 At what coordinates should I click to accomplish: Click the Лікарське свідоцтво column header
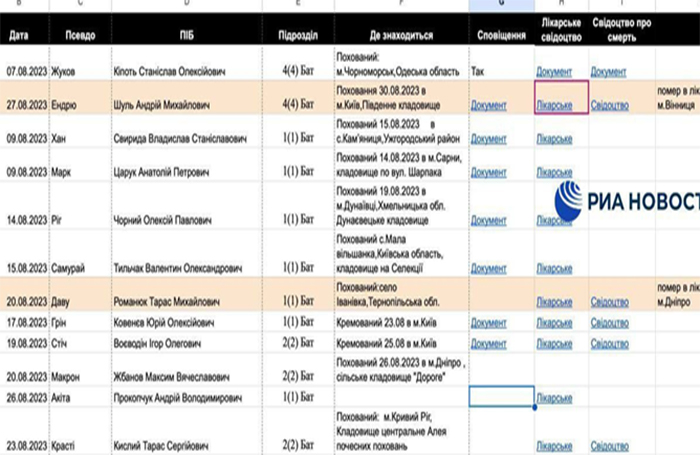pos(561,29)
